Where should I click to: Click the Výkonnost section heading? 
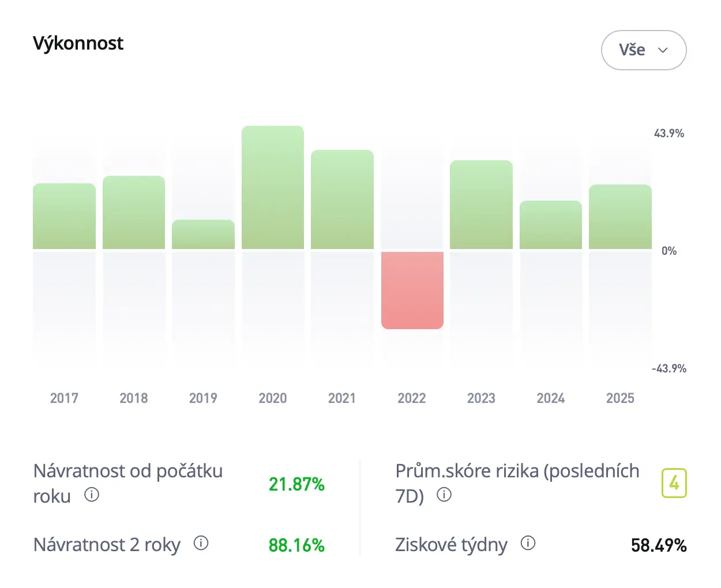pyautogui.click(x=78, y=43)
